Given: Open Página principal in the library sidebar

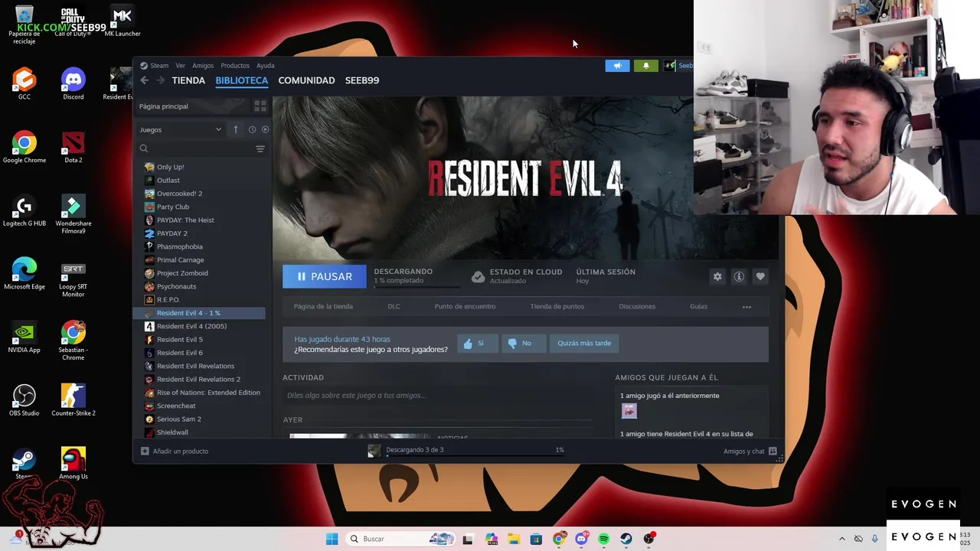Looking at the screenshot, I should (x=192, y=106).
